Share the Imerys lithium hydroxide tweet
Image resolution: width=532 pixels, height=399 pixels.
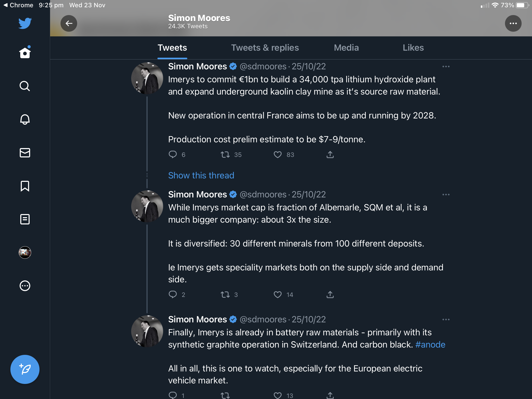330,155
